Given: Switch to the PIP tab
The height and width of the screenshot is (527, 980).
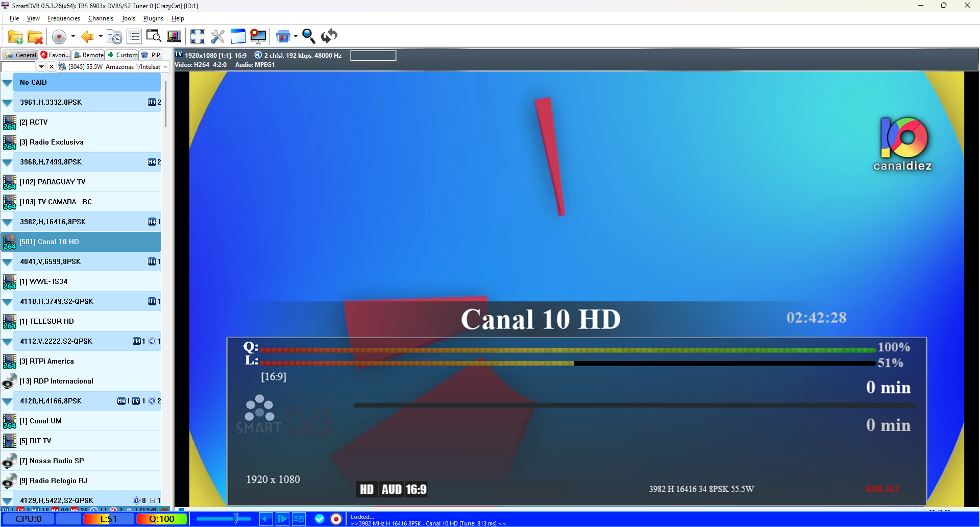Looking at the screenshot, I should pyautogui.click(x=151, y=55).
